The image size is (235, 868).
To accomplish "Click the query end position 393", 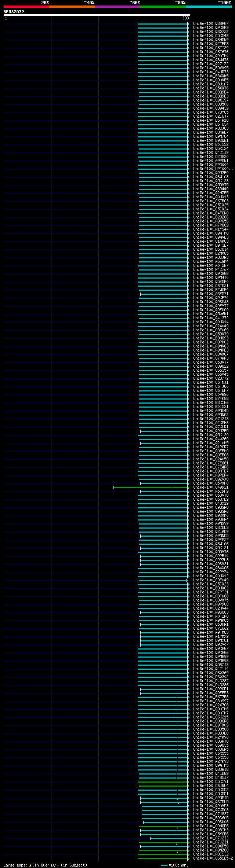I will (x=185, y=18).
